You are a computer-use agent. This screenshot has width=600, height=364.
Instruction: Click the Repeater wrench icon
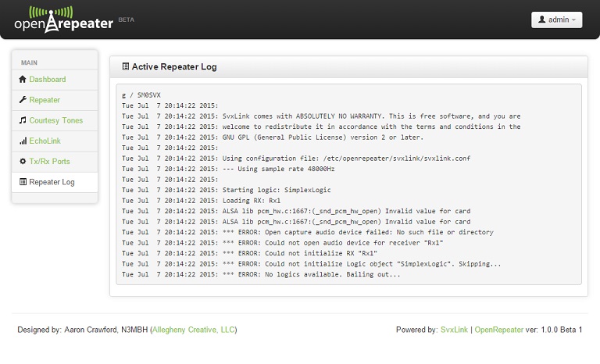tap(23, 100)
